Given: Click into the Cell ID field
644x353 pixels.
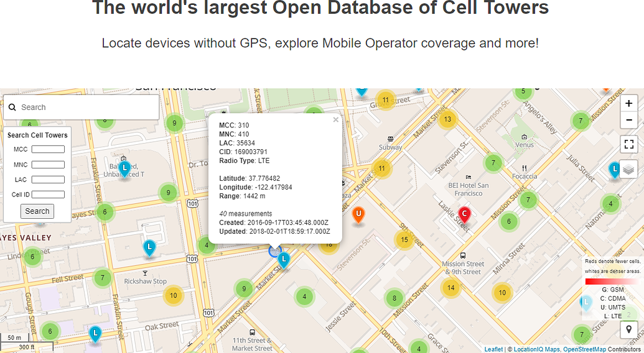Looking at the screenshot, I should click(x=48, y=195).
